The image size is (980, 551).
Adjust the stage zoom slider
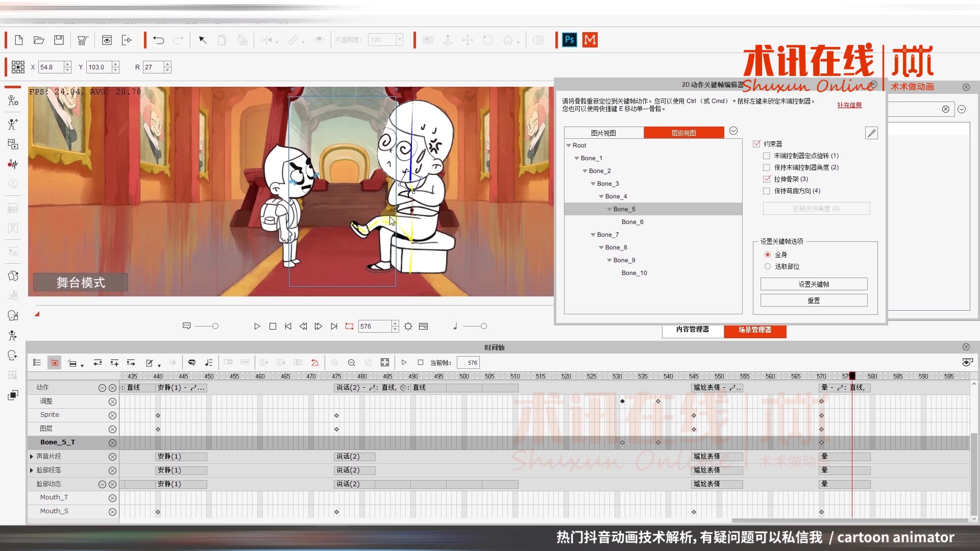coord(215,327)
